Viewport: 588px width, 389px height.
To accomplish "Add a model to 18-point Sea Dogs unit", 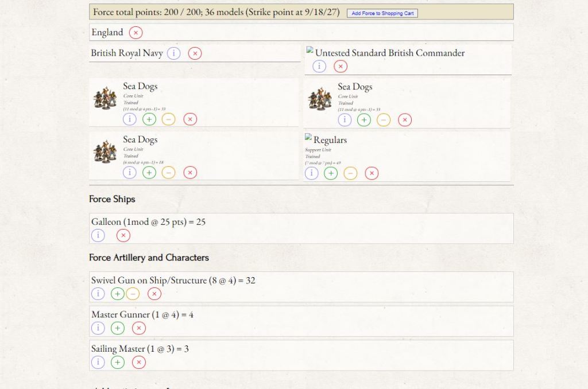I will tap(149, 173).
